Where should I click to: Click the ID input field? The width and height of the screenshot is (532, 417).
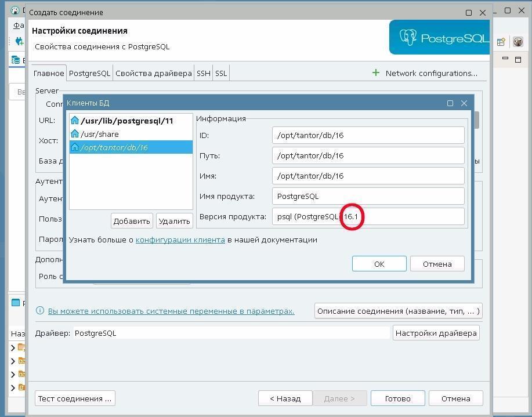[368, 135]
